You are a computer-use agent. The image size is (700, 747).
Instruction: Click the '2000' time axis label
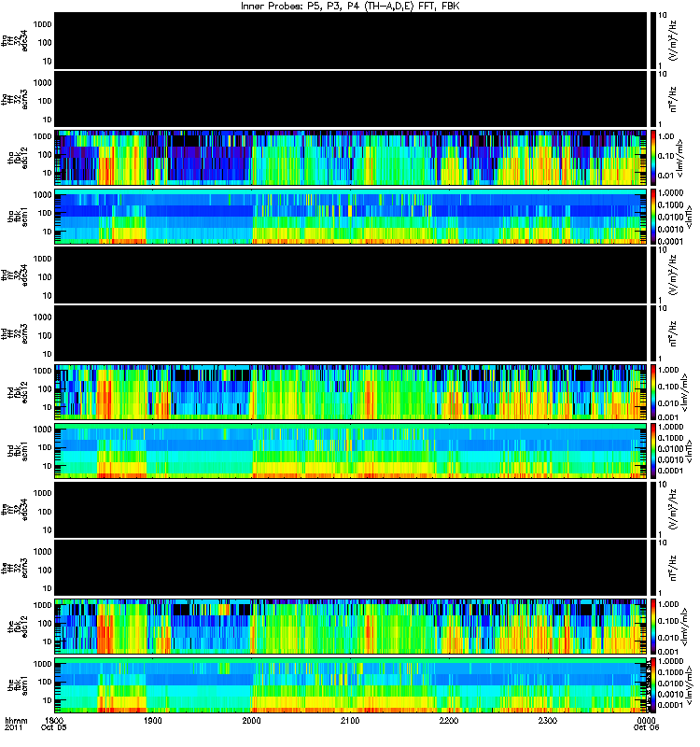[251, 720]
